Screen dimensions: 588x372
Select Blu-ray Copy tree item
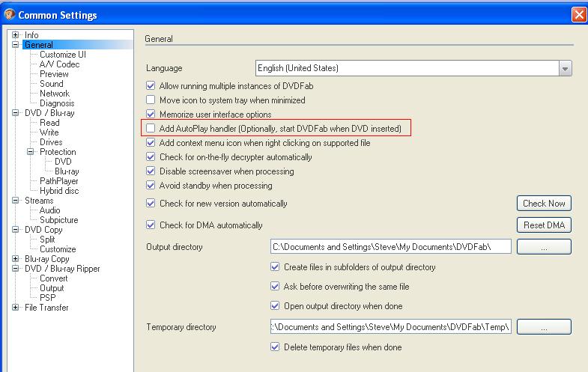click(x=47, y=259)
